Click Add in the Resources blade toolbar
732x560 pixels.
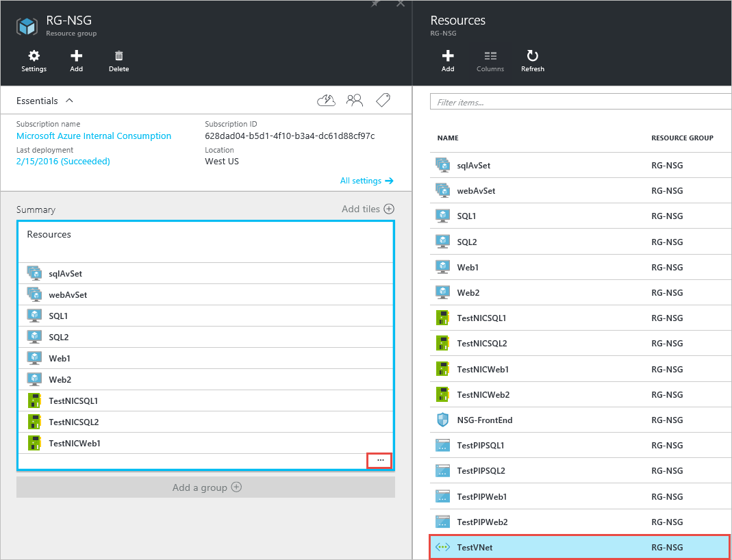[x=448, y=61]
